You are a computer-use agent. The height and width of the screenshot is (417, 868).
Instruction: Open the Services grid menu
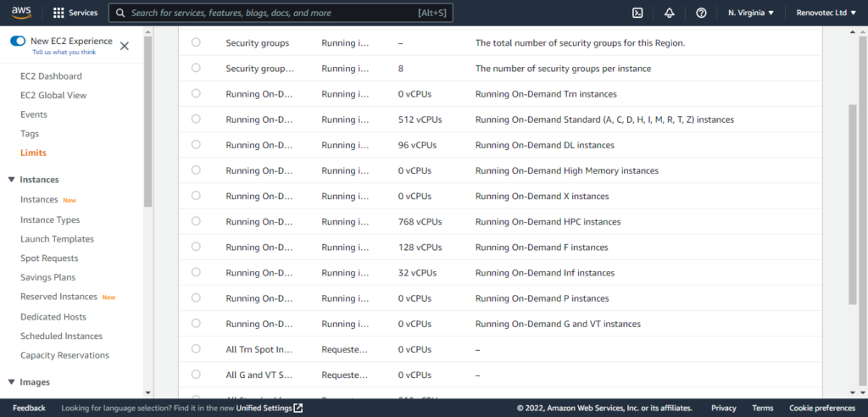[75, 13]
